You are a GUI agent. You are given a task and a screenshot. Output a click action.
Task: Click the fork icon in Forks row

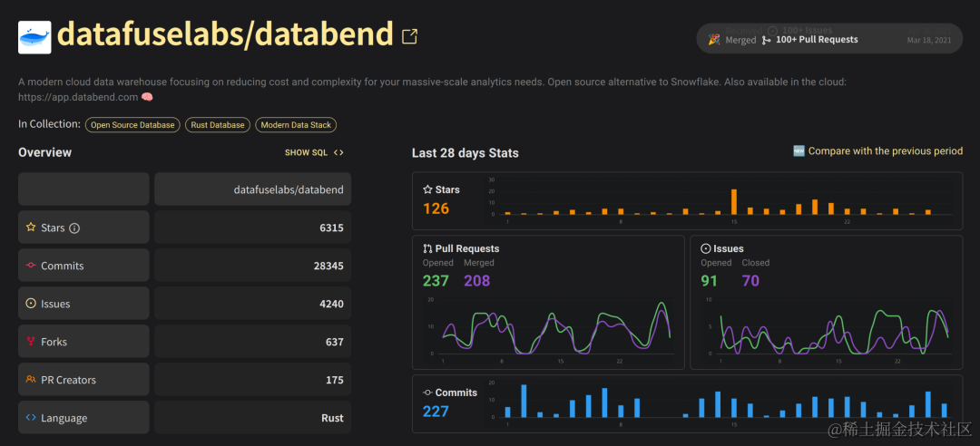(31, 342)
